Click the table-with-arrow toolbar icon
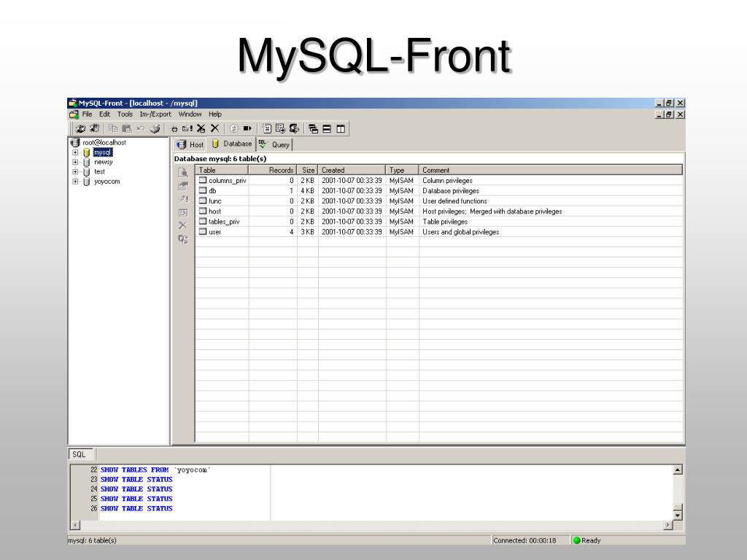Image resolution: width=747 pixels, height=560 pixels. pos(280,128)
